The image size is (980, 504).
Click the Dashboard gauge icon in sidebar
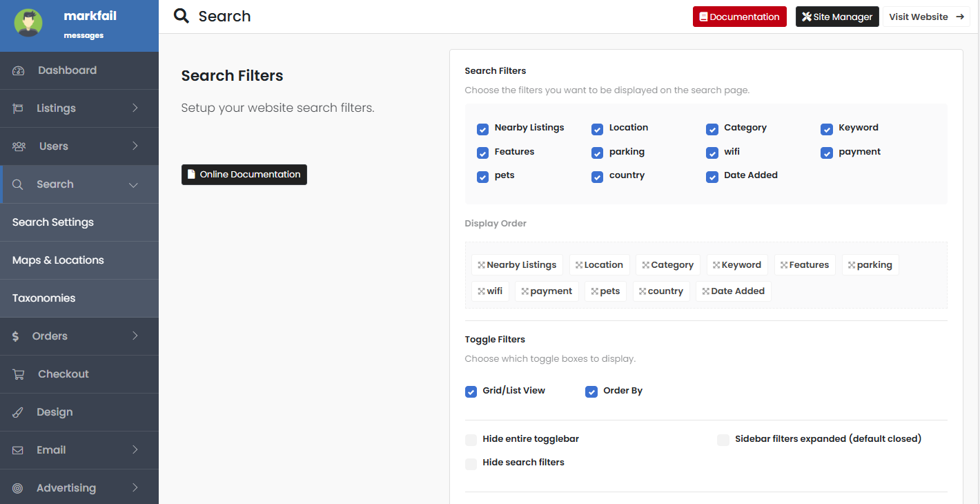[19, 70]
